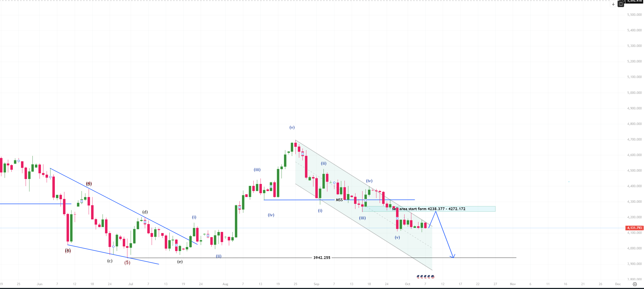Click the top price tag 5,592.416
Screen dimensions: 644x289
(634, 1)
